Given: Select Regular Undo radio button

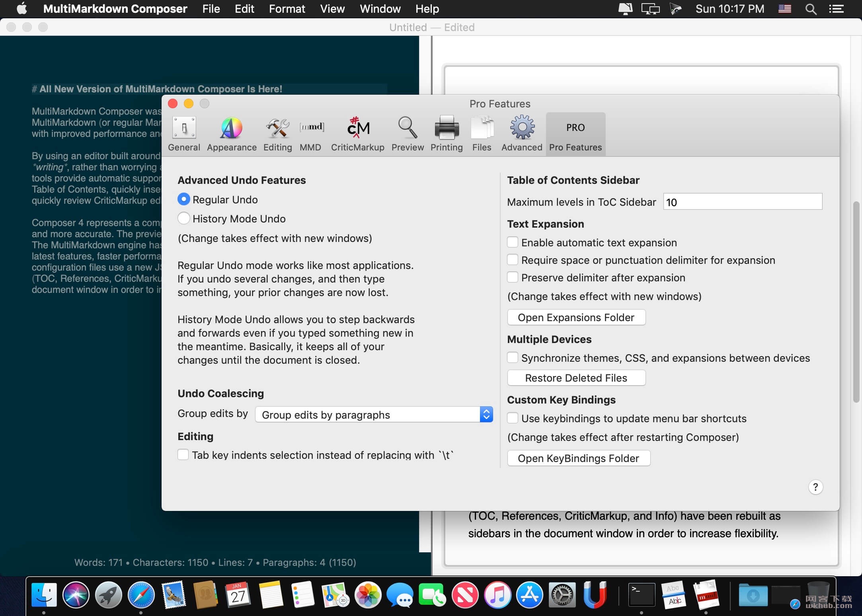Looking at the screenshot, I should pyautogui.click(x=183, y=199).
